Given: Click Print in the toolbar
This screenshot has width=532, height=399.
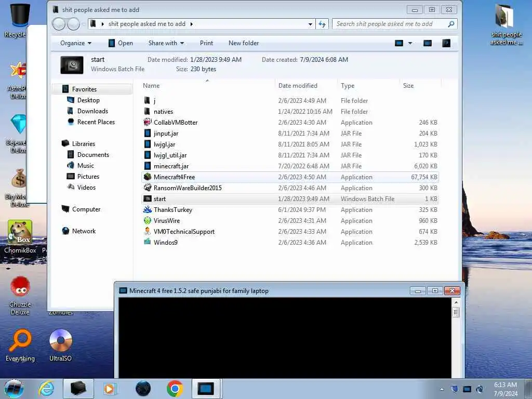Looking at the screenshot, I should point(206,43).
